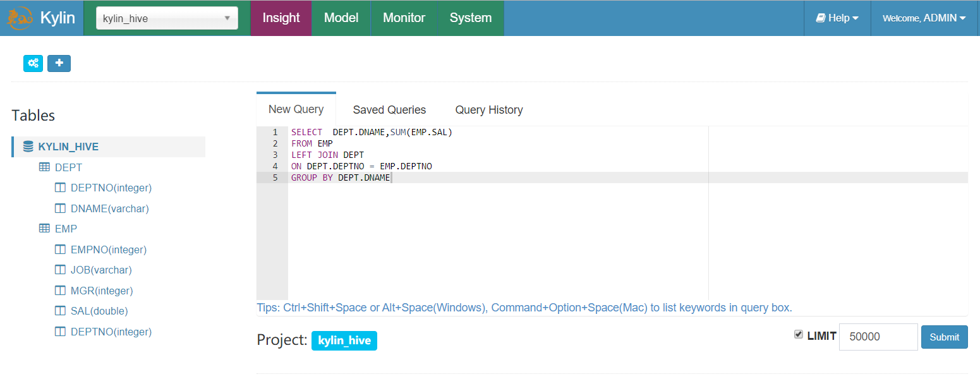This screenshot has width=980, height=379.
Task: Click the plus add button
Action: (59, 63)
